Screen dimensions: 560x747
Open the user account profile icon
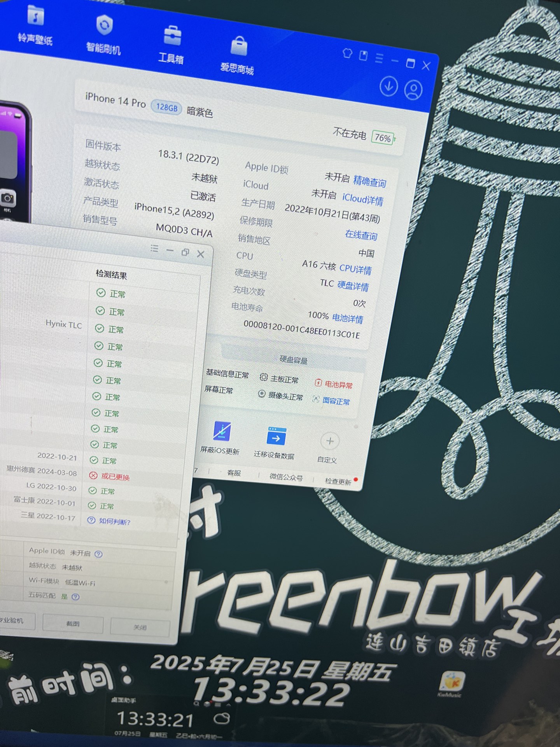pos(413,90)
